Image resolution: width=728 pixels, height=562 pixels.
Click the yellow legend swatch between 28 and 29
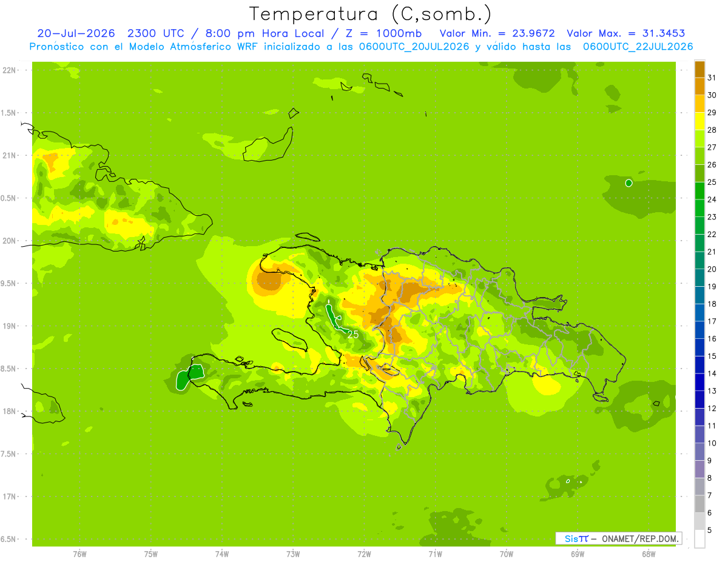[x=699, y=121]
